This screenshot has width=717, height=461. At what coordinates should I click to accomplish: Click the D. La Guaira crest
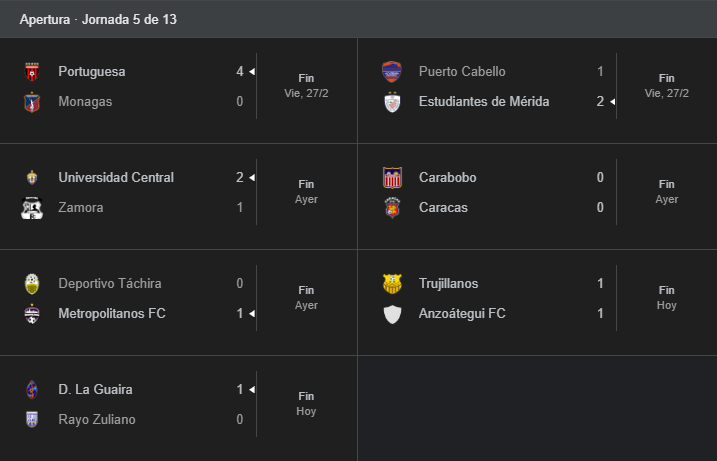click(32, 390)
